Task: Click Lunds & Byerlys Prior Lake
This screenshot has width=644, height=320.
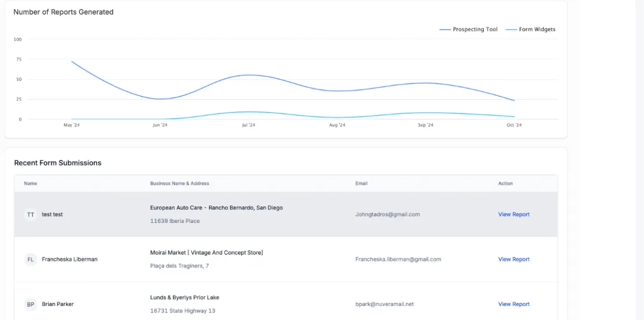Action: 185,297
